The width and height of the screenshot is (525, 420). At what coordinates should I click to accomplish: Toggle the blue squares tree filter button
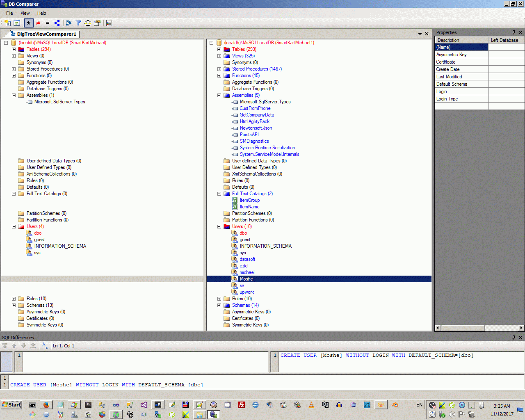pyautogui.click(x=57, y=23)
